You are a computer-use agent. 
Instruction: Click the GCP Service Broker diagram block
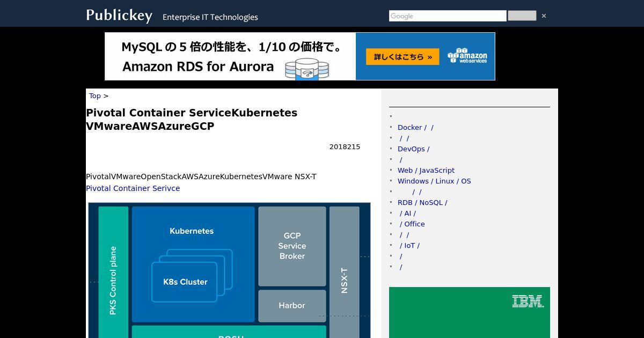(x=292, y=246)
